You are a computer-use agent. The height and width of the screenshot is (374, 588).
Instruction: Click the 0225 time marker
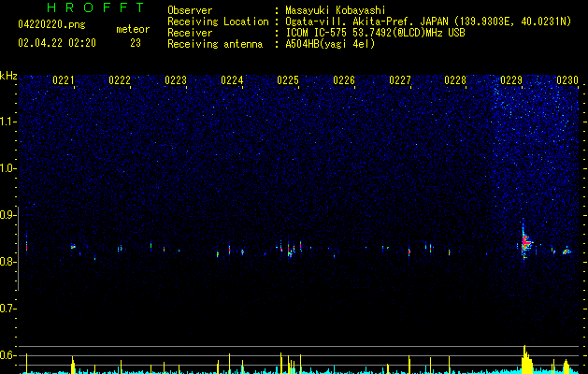coord(288,80)
